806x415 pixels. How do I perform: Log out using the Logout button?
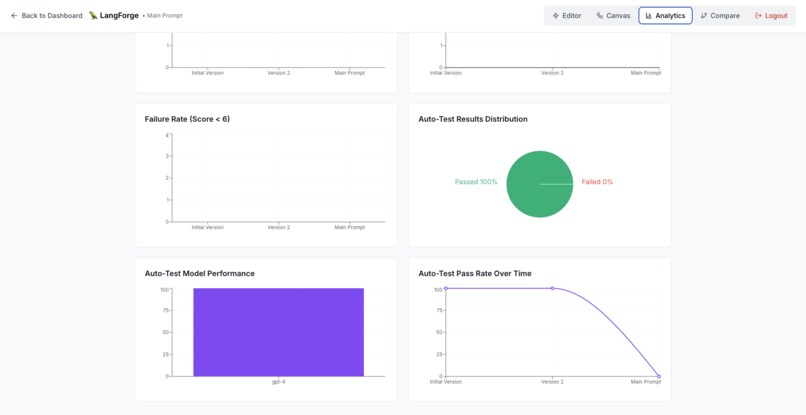(771, 16)
